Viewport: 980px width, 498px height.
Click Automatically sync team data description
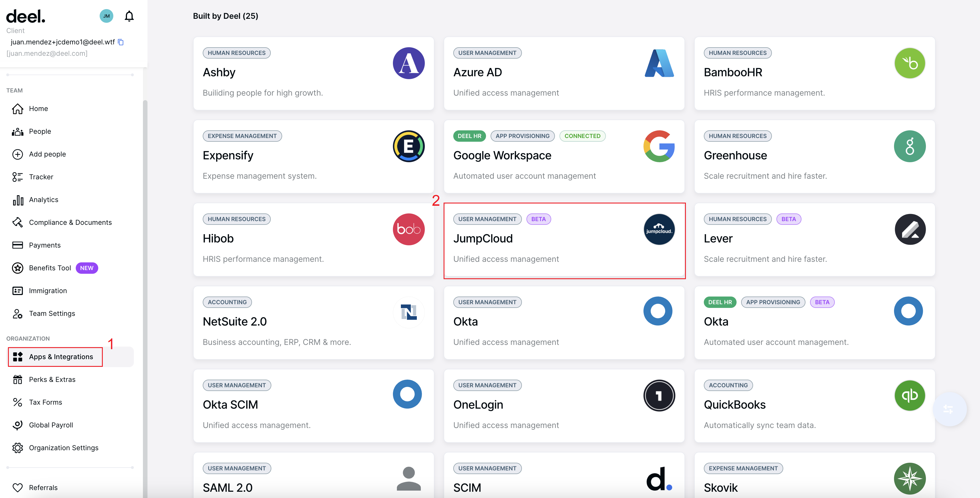point(759,425)
